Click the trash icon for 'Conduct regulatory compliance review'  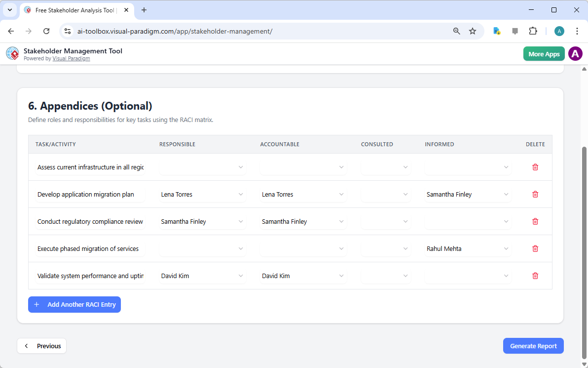tap(535, 221)
